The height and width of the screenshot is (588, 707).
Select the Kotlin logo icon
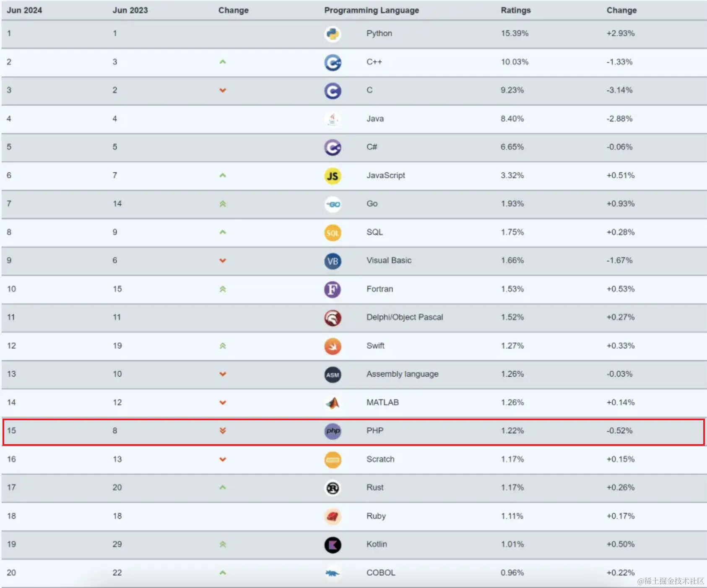(x=333, y=545)
